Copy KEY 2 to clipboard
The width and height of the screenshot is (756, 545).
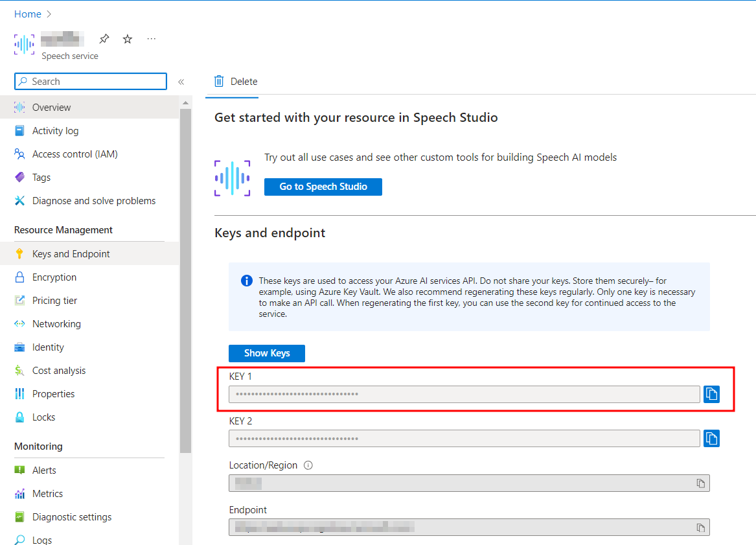[x=712, y=439]
